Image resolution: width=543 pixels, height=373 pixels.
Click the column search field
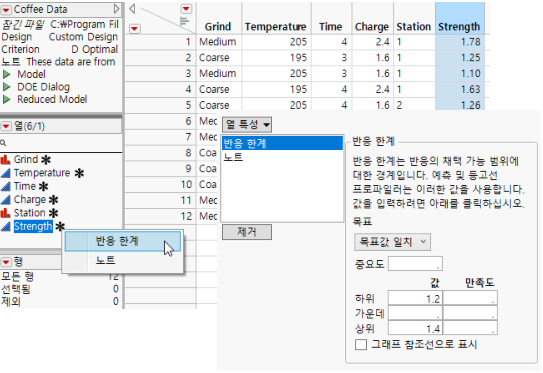61,143
